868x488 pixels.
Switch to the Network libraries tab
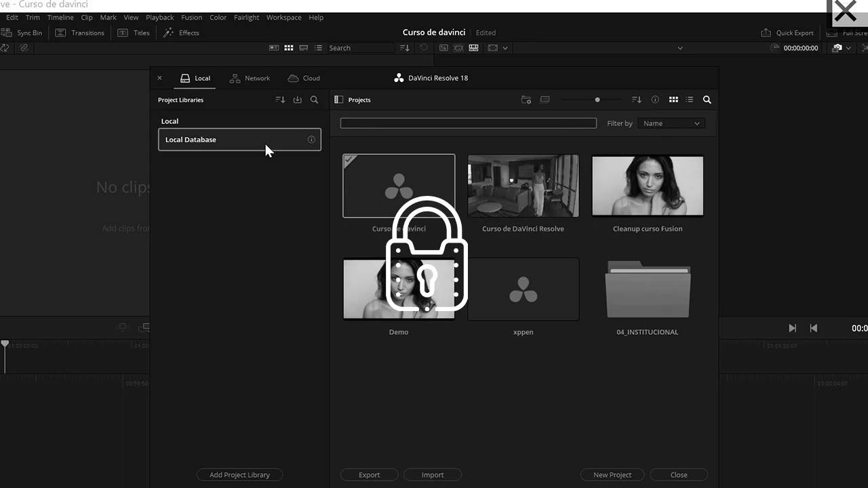(x=250, y=78)
